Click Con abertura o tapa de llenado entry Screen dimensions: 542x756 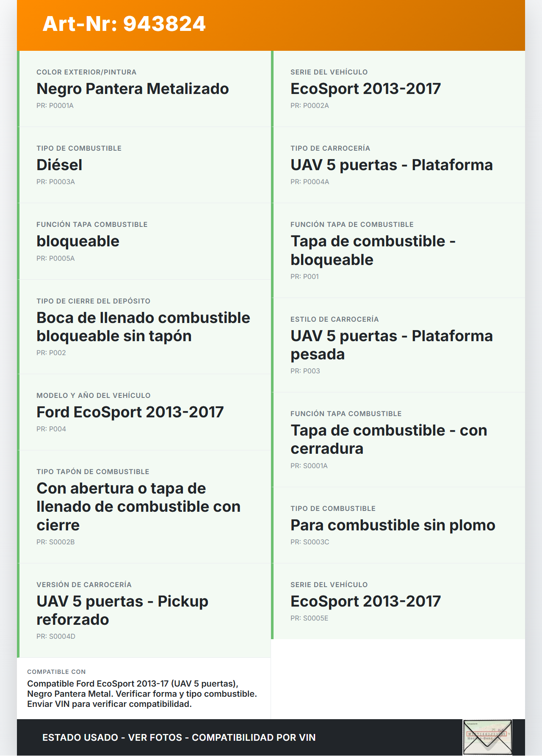138,507
